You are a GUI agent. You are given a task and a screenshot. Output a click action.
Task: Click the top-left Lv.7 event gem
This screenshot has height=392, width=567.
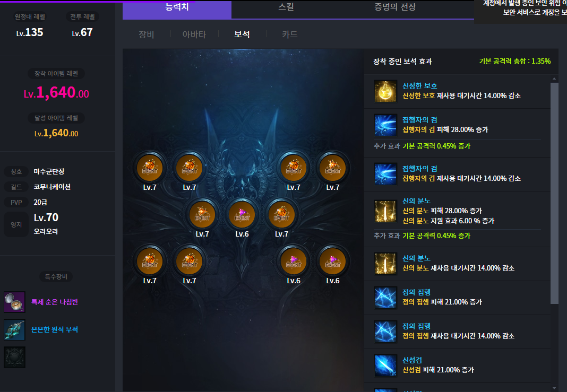[x=150, y=168]
